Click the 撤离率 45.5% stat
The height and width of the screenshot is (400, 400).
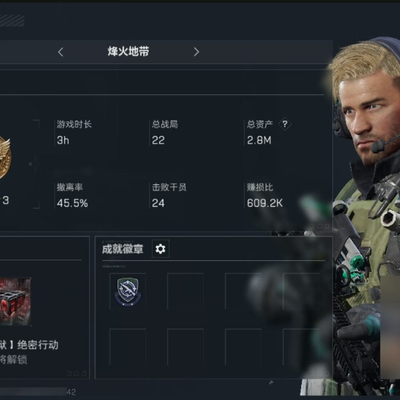(72, 196)
